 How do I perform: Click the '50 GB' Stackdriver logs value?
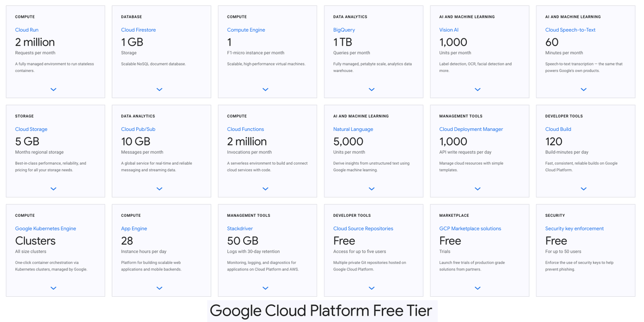(x=243, y=241)
